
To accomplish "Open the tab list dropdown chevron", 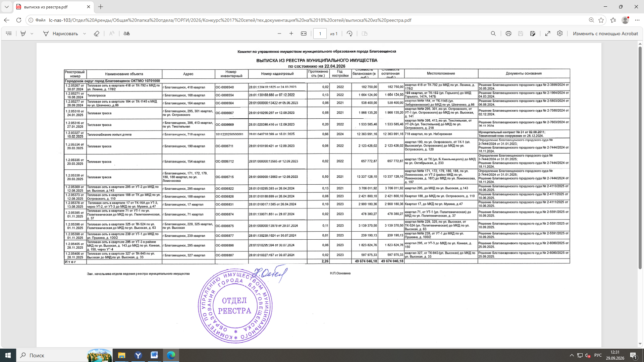I will point(6,7).
